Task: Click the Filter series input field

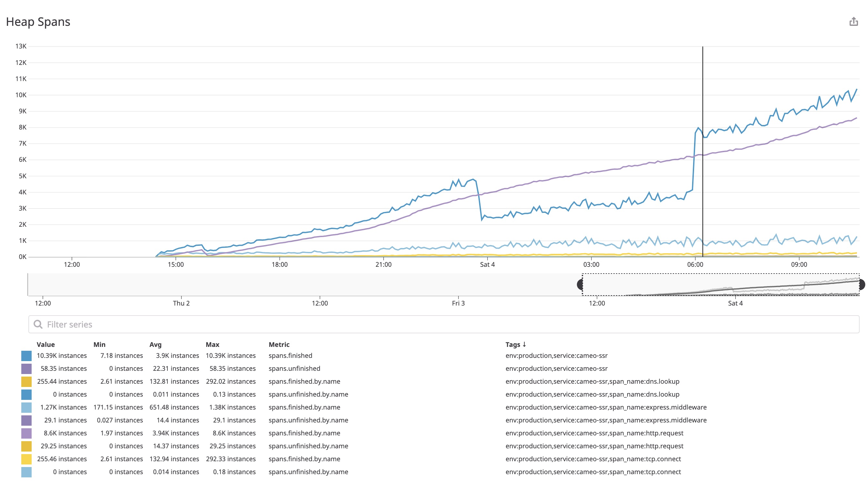Action: click(x=135, y=324)
